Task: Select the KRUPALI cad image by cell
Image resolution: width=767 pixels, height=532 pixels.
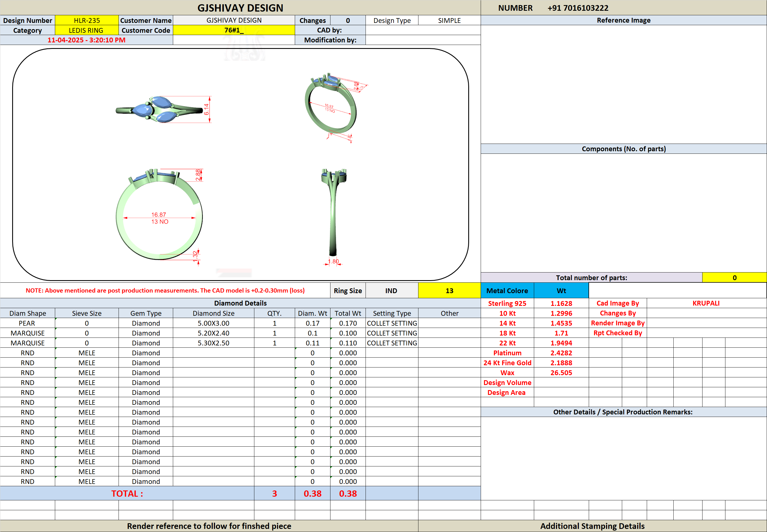Action: [x=706, y=303]
